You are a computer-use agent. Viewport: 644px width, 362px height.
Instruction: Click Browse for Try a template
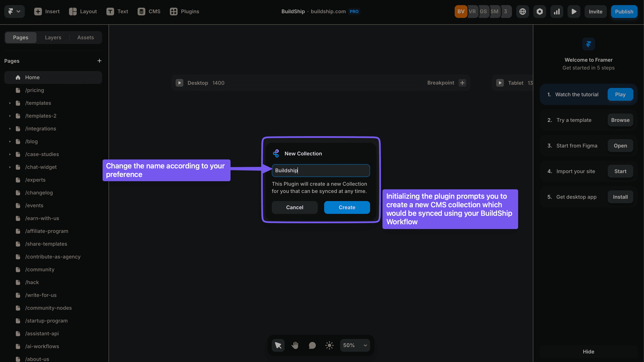pos(620,120)
